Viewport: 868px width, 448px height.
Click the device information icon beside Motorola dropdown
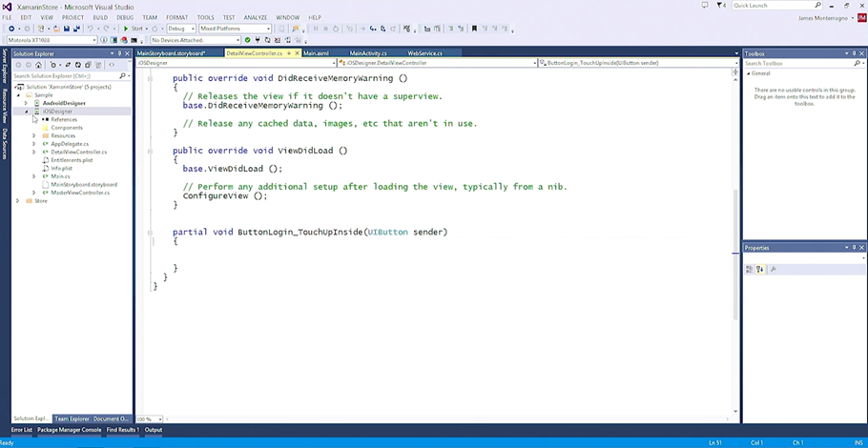pos(104,40)
